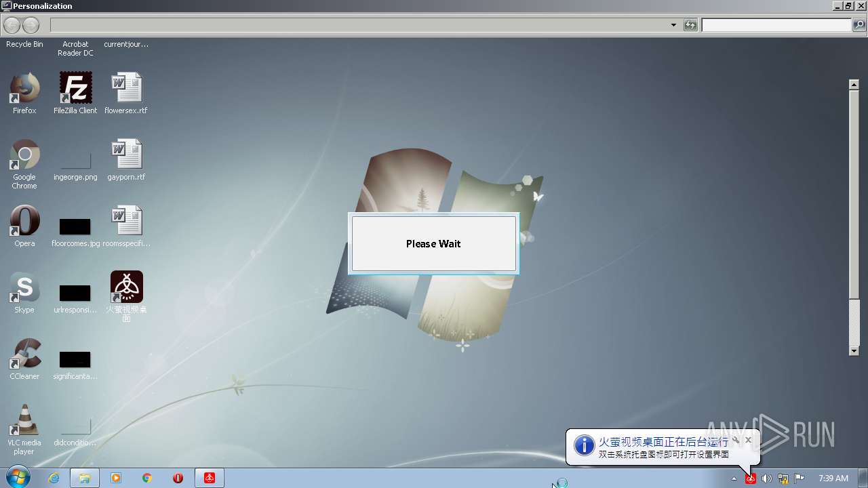Open the 火萤视频桌面 desktop shortcut
Image resolution: width=868 pixels, height=488 pixels.
click(126, 296)
